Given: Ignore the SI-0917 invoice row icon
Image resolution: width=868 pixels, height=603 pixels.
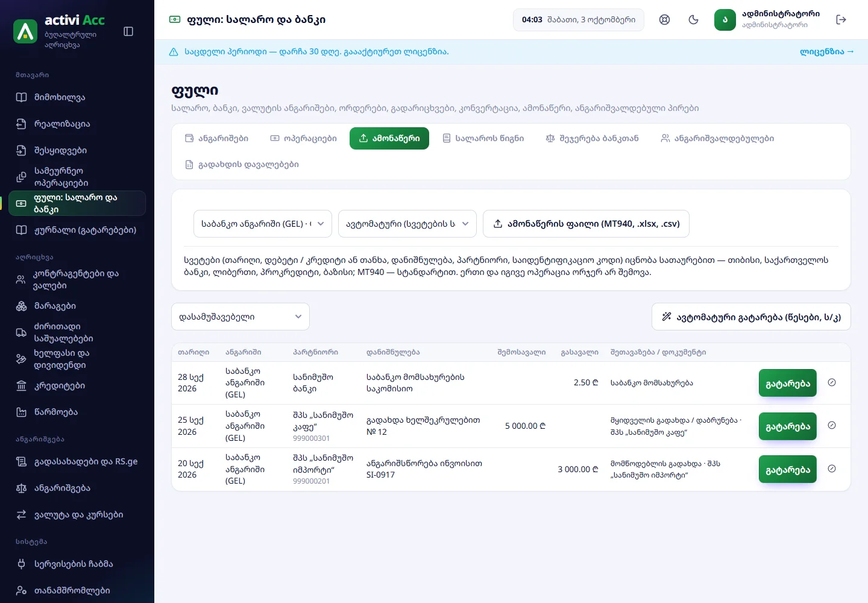Looking at the screenshot, I should pyautogui.click(x=832, y=469).
